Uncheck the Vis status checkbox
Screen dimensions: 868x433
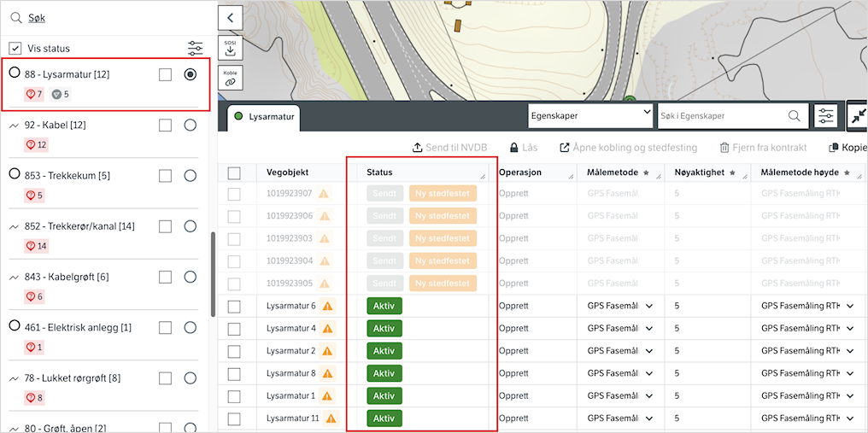15,49
